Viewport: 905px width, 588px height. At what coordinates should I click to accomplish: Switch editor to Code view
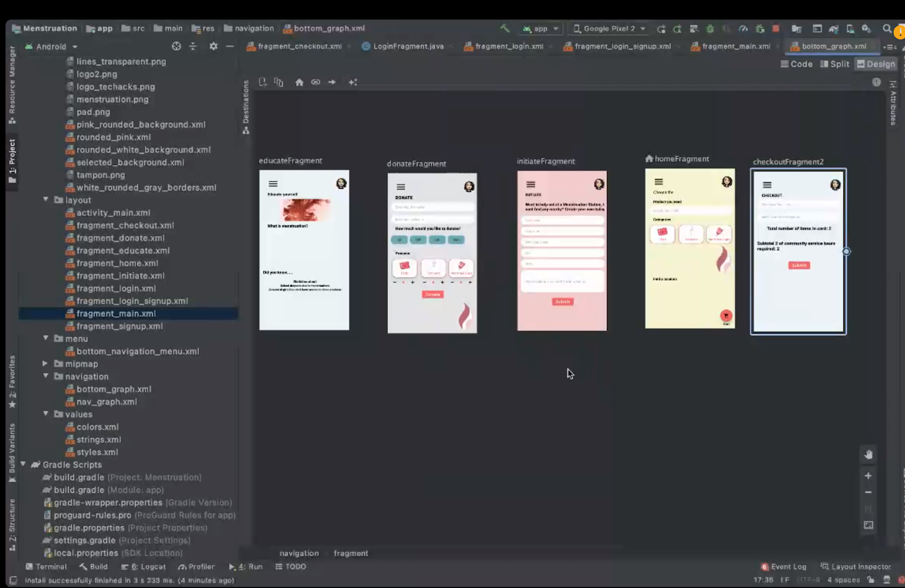[x=796, y=64]
